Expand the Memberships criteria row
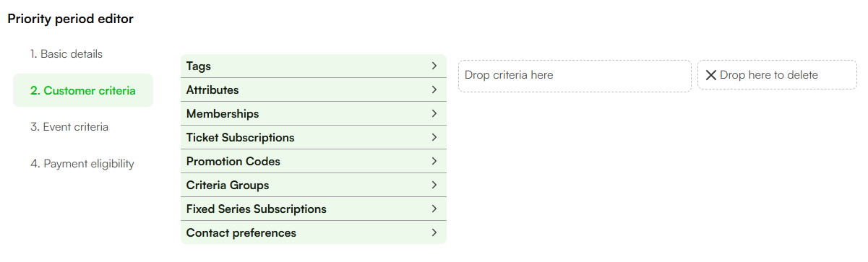The image size is (868, 262). click(314, 113)
